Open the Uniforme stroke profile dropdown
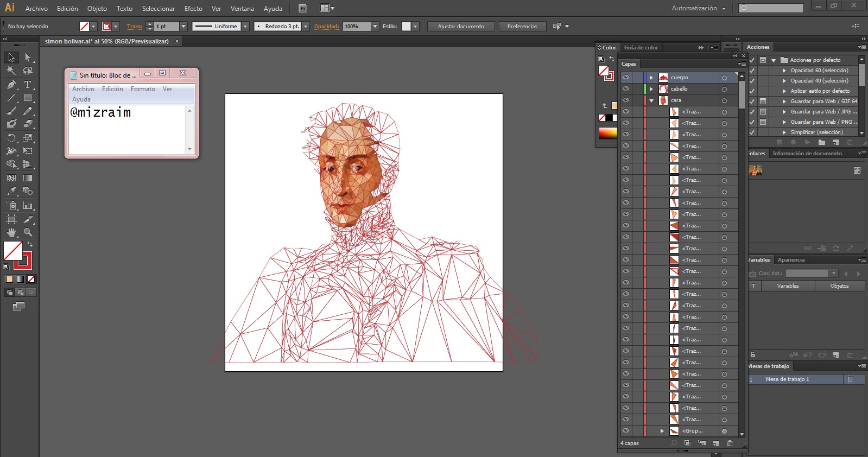This screenshot has width=868, height=457. [245, 26]
